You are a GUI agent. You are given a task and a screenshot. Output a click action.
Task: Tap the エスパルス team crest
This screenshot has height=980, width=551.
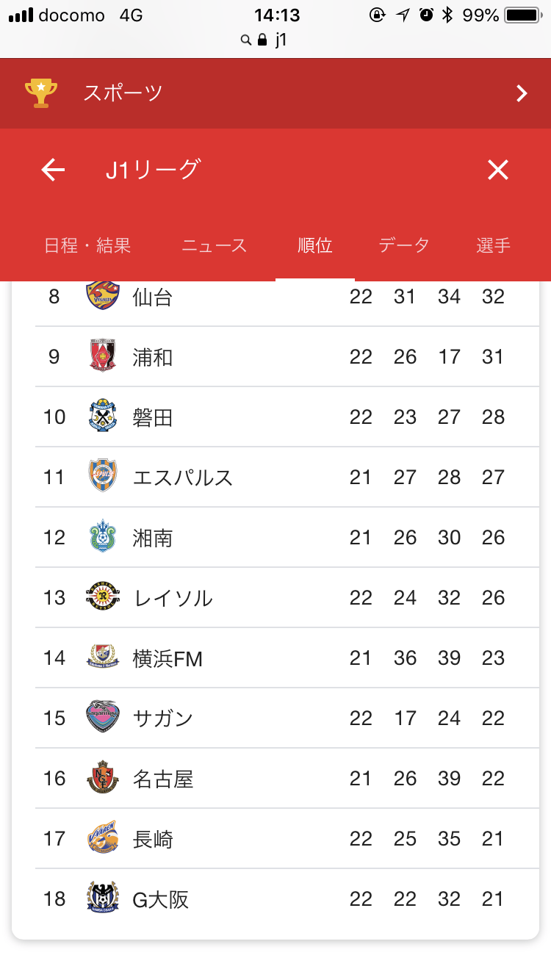pyautogui.click(x=102, y=477)
